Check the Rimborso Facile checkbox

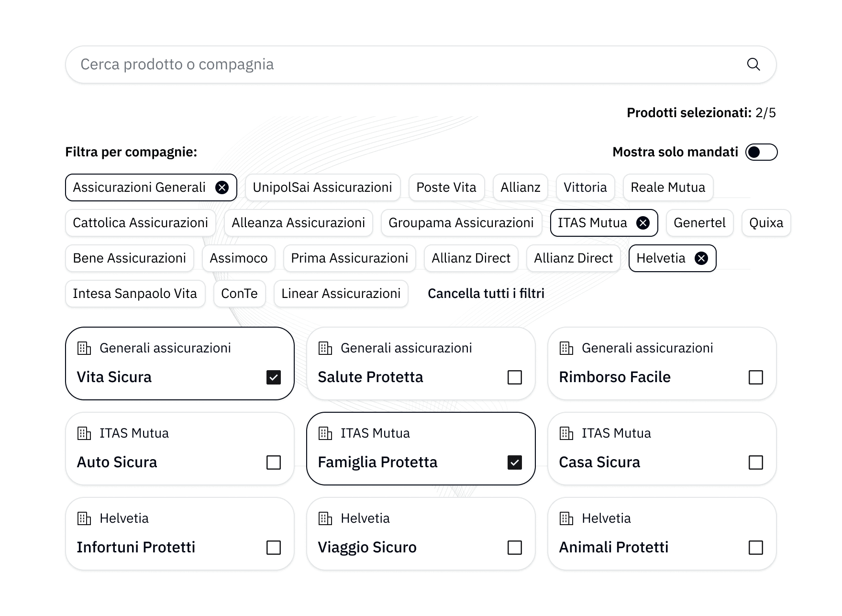coord(755,377)
